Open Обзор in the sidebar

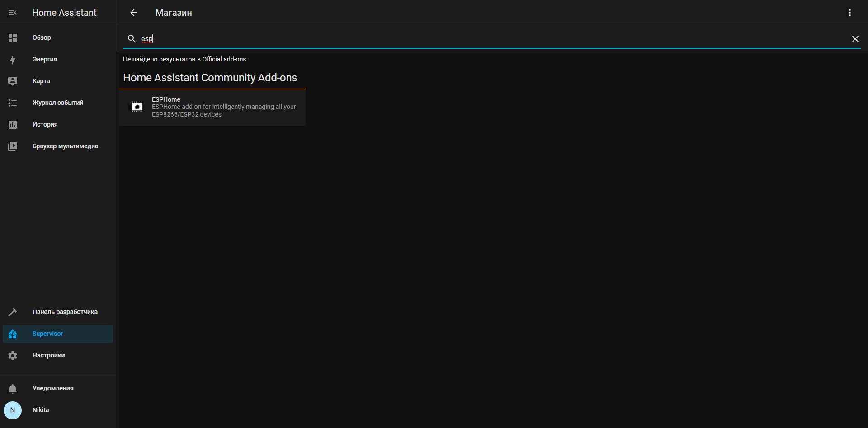tap(58, 38)
